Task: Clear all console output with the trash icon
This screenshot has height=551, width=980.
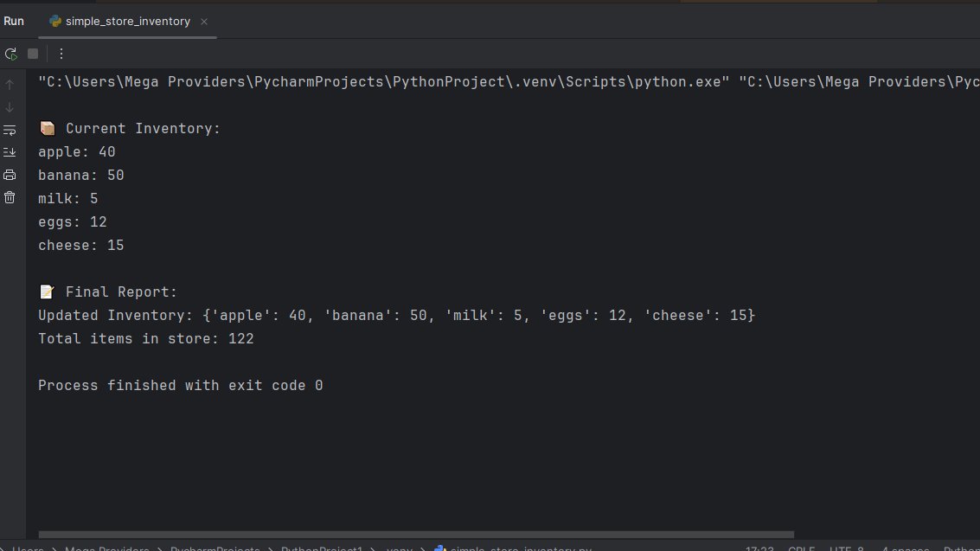Action: coord(10,197)
